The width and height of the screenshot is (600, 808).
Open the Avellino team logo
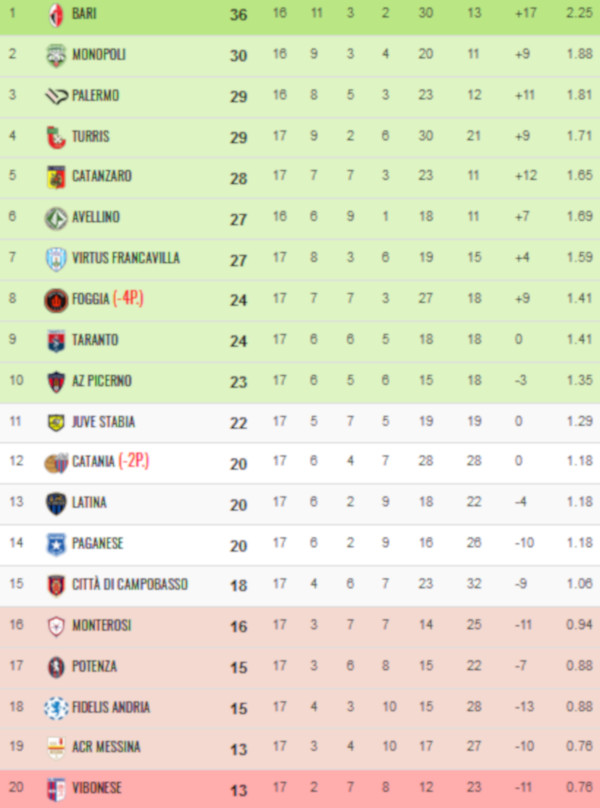point(56,218)
